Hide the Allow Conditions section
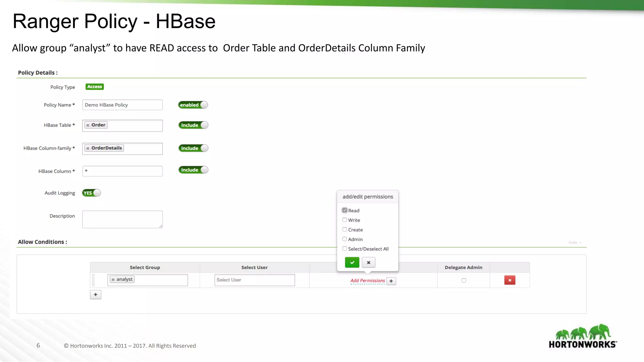 pyautogui.click(x=575, y=243)
